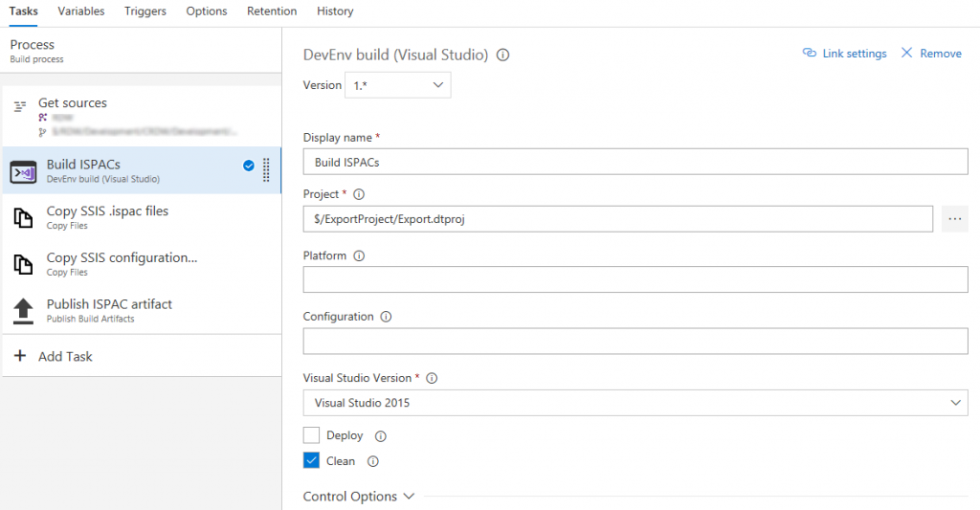Uncheck the Clean checkbox
The image size is (980, 510).
pos(311,461)
